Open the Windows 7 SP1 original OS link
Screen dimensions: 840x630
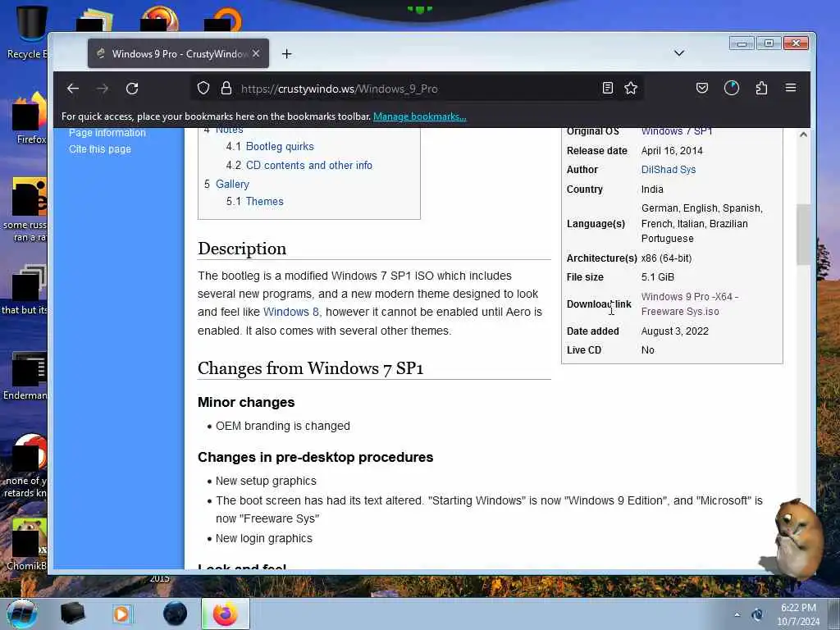(677, 131)
